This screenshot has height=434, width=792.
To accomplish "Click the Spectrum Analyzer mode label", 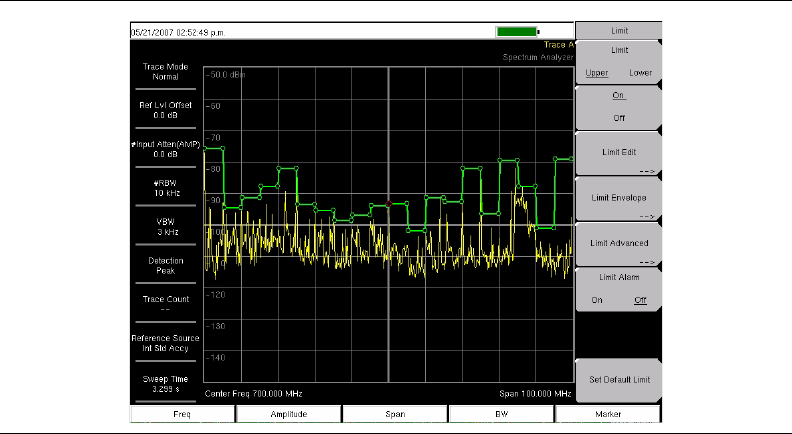I will pyautogui.click(x=538, y=57).
